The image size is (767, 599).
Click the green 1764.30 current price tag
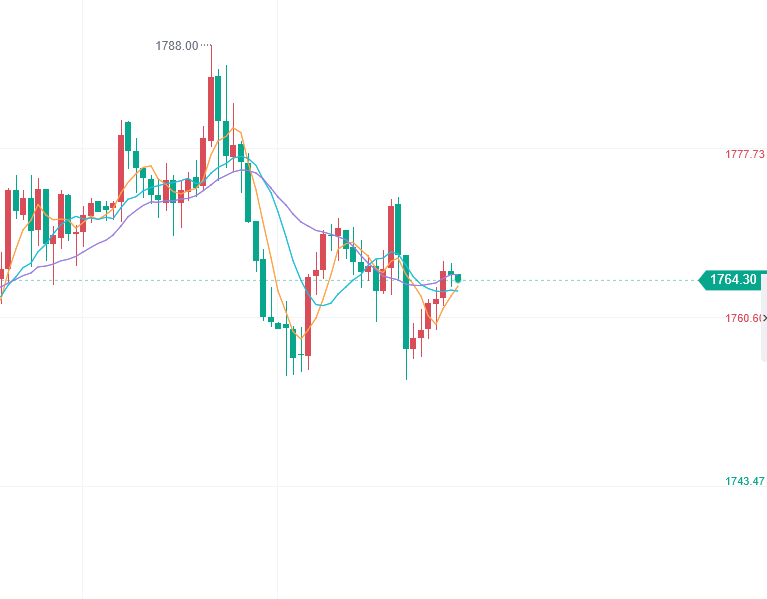point(734,280)
